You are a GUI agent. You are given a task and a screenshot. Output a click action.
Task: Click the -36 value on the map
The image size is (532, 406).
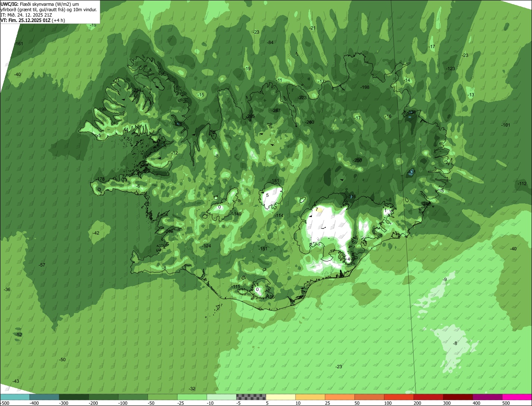(x=7, y=289)
